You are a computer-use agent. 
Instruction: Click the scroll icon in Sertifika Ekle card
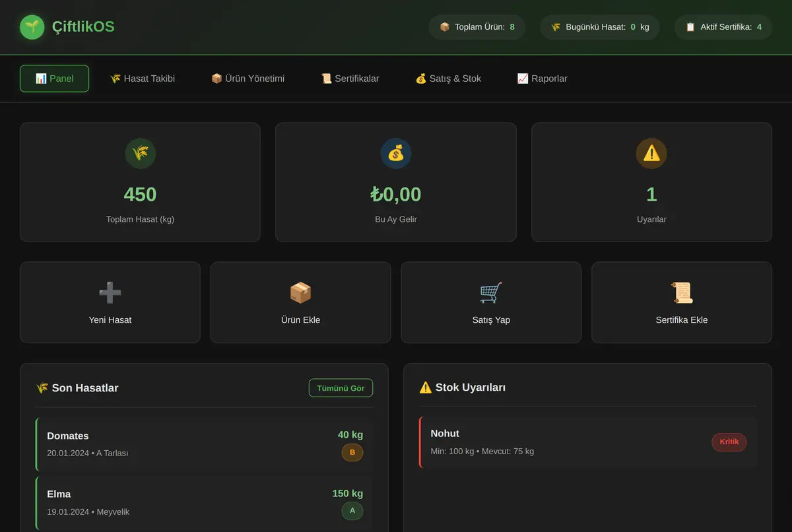(682, 292)
